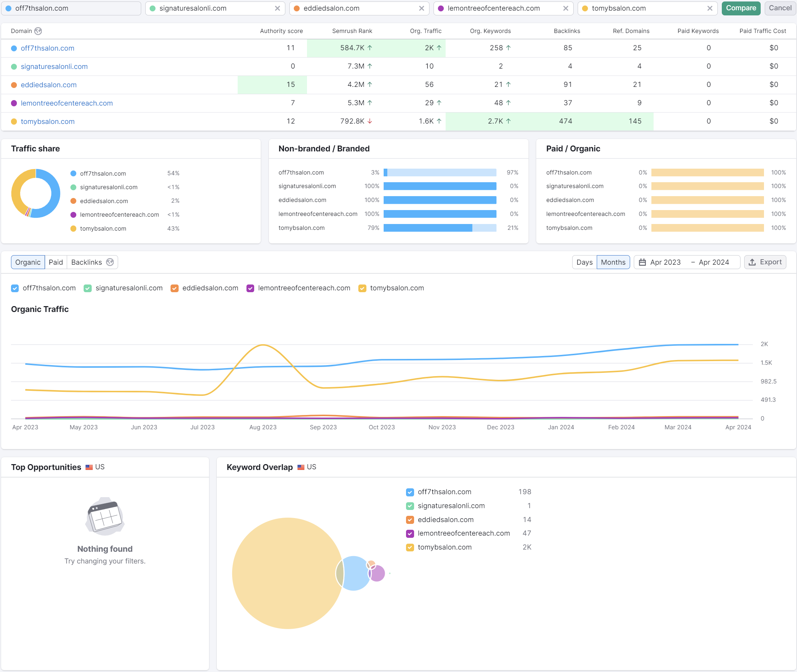Screen dimensions: 797x672
Task: Remove signaturesalonli.com from the compare field
Action: tap(278, 8)
